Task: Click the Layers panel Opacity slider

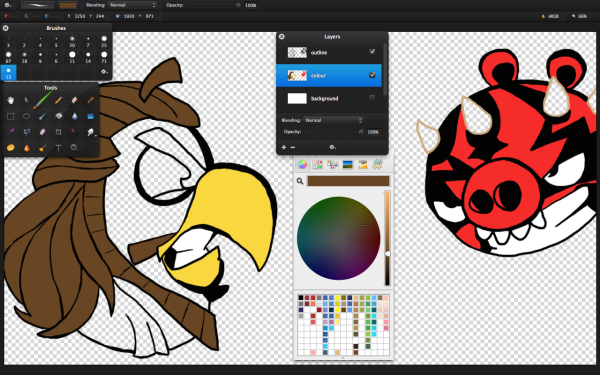Action: (x=333, y=132)
